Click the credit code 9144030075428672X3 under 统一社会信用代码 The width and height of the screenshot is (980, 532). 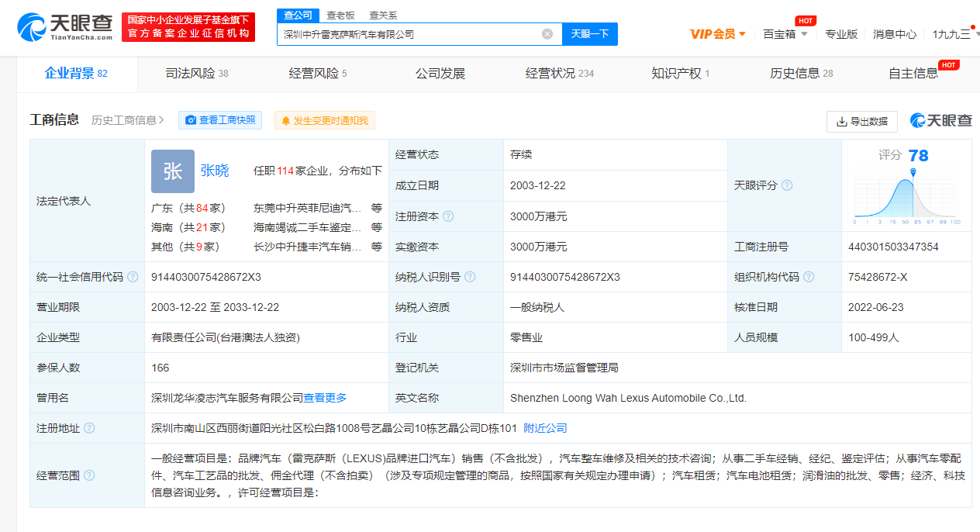tap(206, 277)
